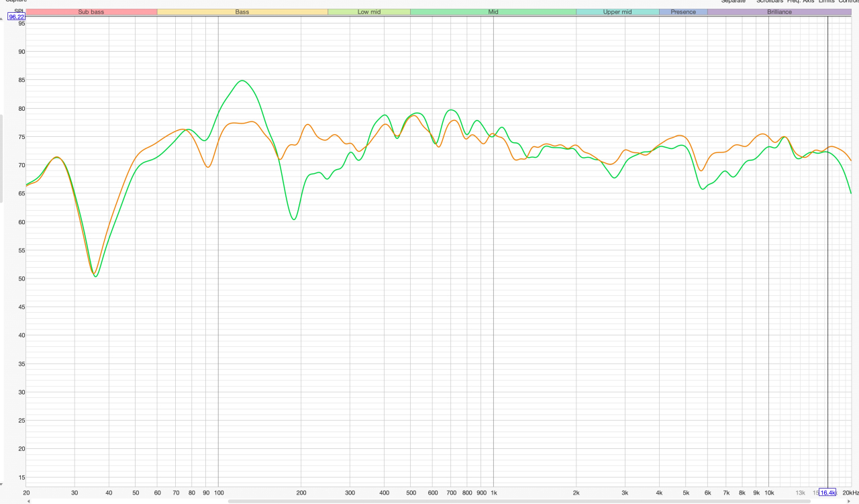Screen dimensions: 859x504
Task: Toggle the Scrollbars graph option
Action: point(769,1)
